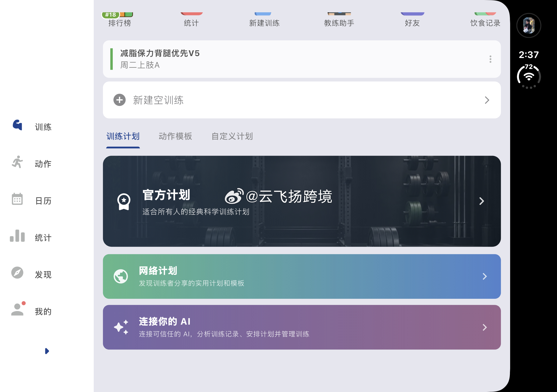Click the 官方计划 ribbon badge icon

124,201
